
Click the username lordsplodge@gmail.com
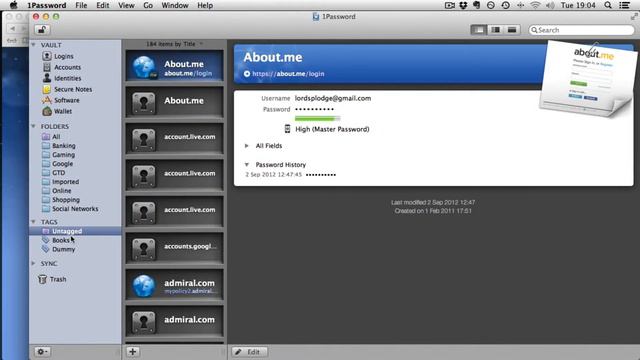(x=333, y=98)
